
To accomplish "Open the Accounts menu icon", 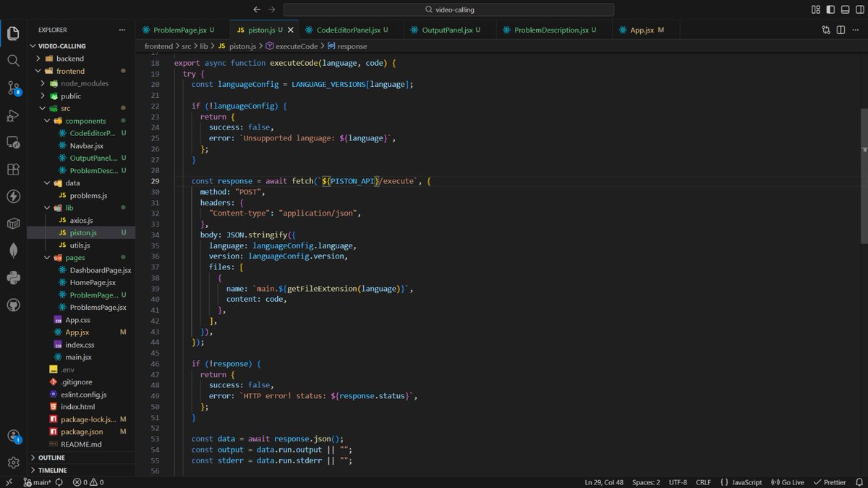I will (x=13, y=436).
